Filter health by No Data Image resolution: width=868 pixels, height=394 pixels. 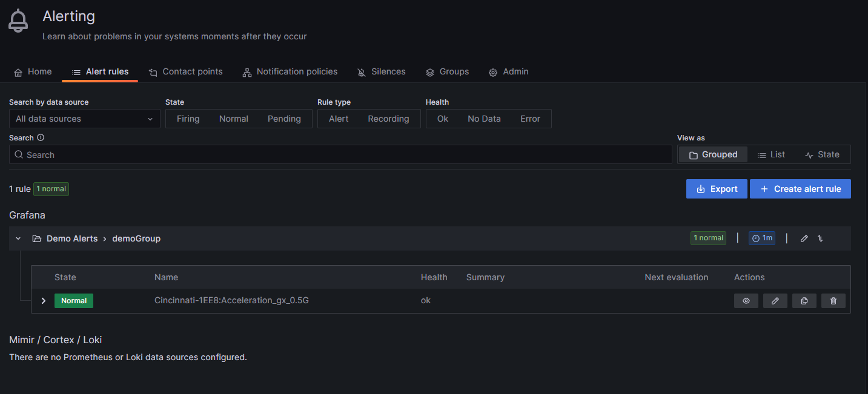[x=485, y=119]
